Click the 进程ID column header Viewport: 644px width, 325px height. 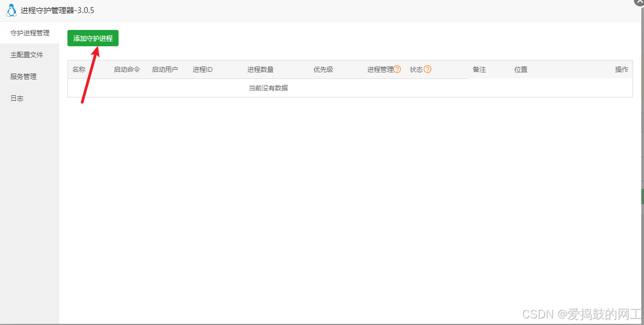click(202, 70)
